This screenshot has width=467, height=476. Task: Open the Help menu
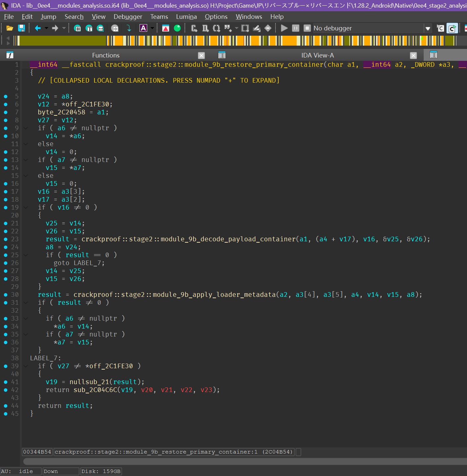[277, 17]
